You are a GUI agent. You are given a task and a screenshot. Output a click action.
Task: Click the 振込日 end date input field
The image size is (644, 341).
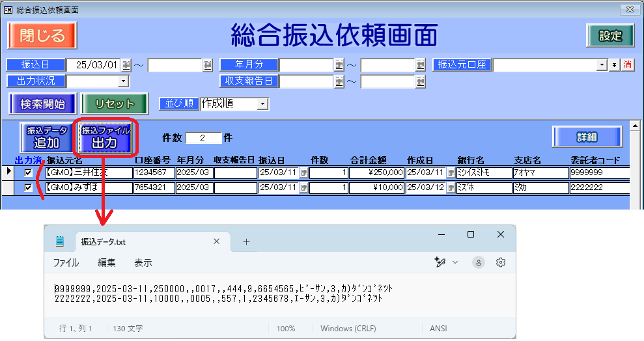point(175,65)
